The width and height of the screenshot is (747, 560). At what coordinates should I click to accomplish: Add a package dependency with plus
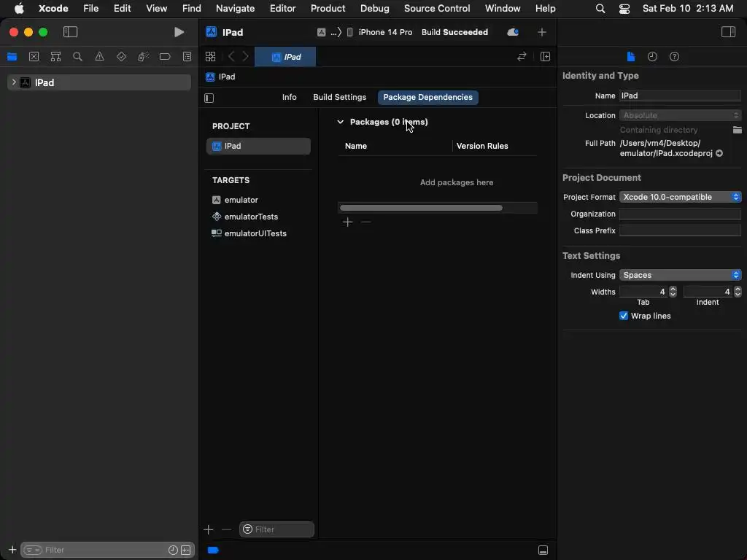click(x=347, y=222)
